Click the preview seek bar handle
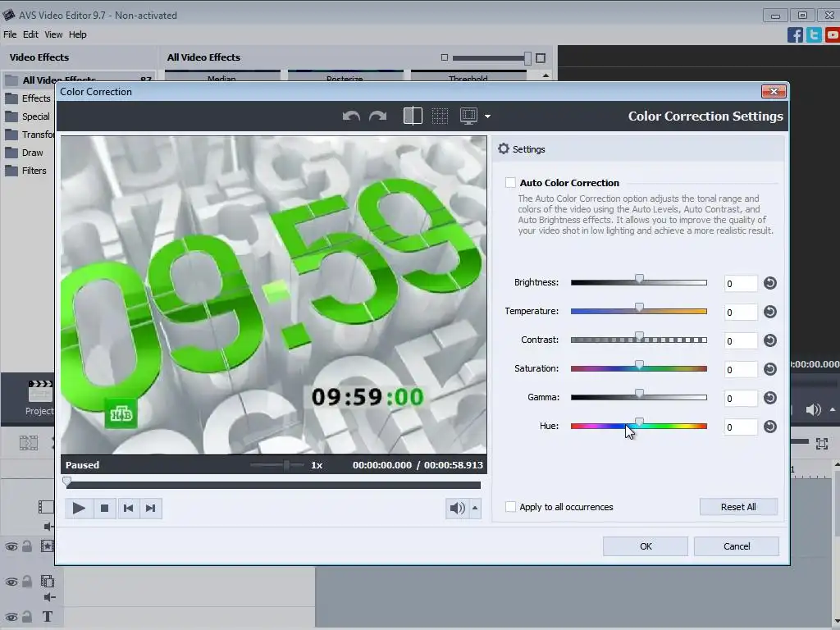 [67, 482]
